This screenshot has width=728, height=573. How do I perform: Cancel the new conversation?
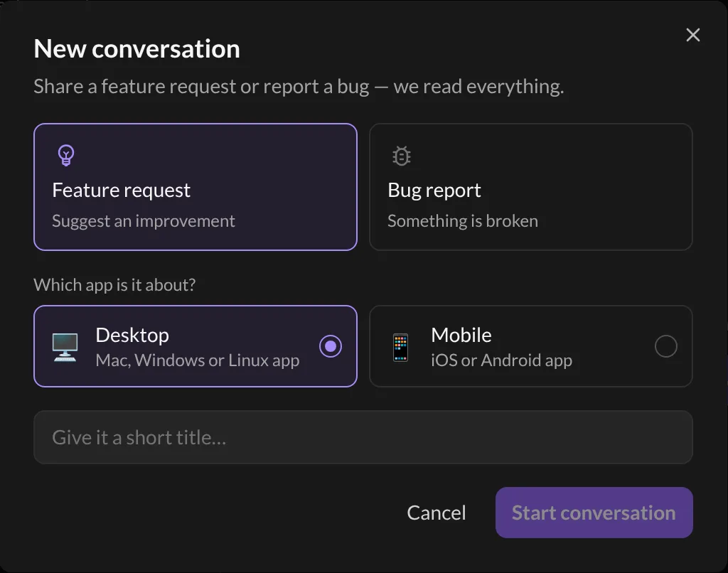[437, 513]
